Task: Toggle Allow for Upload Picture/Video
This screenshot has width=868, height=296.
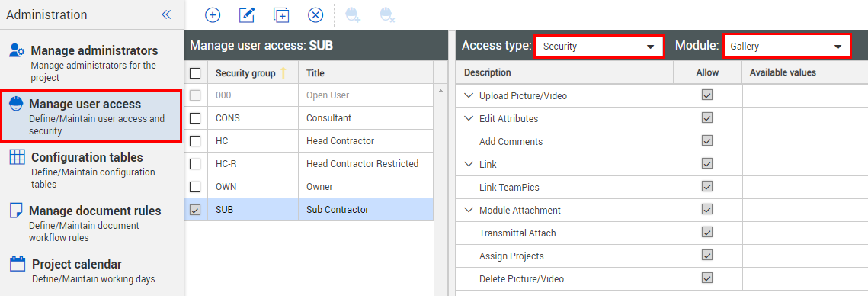Action: tap(707, 95)
